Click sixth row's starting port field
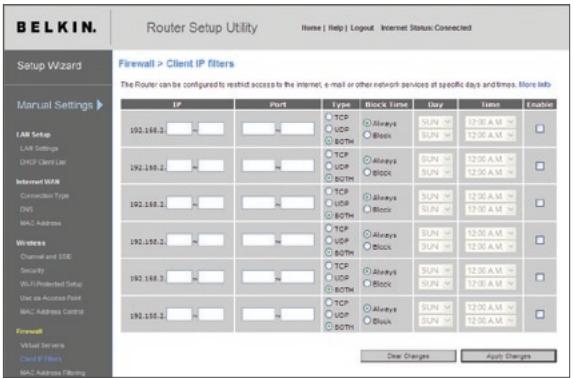 point(259,314)
